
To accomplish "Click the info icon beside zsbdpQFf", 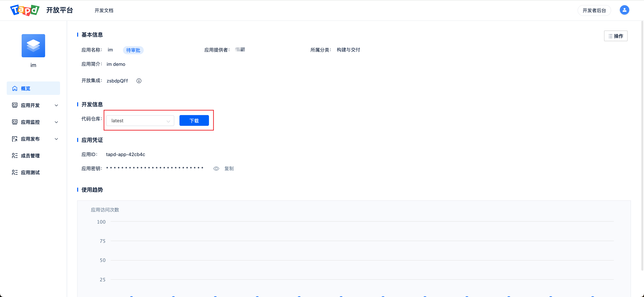I will 139,81.
